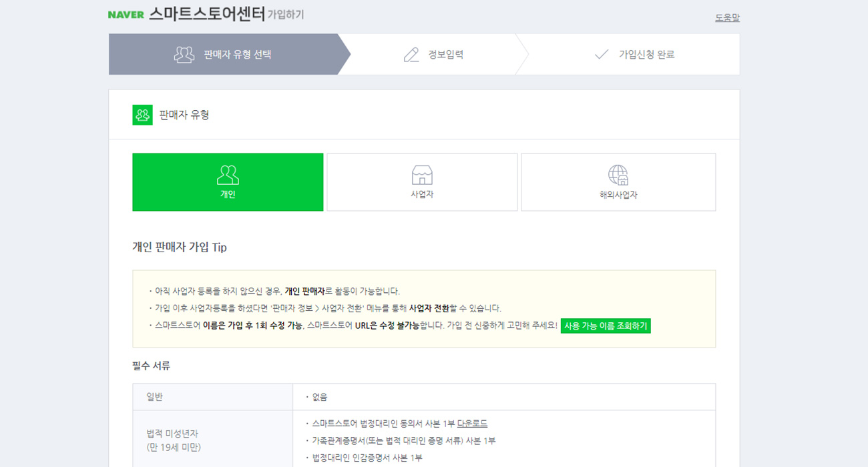Click the checkmark icon in 가입신청 완료 step
868x467 pixels.
(602, 55)
